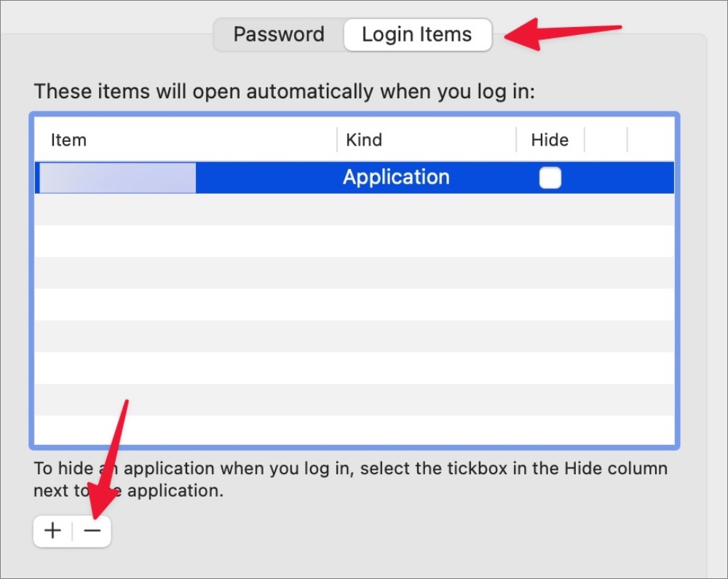The width and height of the screenshot is (728, 579).
Task: Click the divider right of the Hide header
Action: (x=585, y=140)
